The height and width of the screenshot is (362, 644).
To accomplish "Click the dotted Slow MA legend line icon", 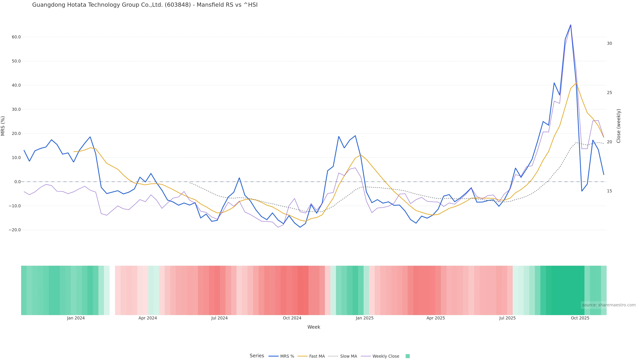I will tap(333, 356).
